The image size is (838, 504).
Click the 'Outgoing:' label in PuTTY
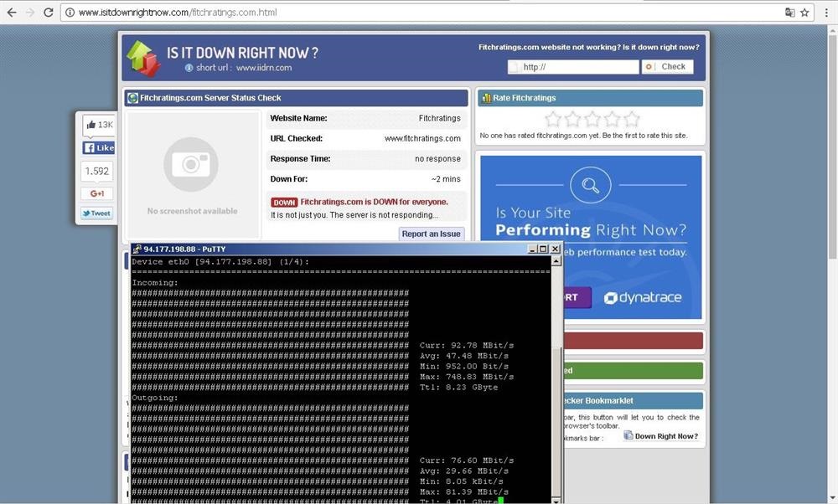(x=155, y=398)
